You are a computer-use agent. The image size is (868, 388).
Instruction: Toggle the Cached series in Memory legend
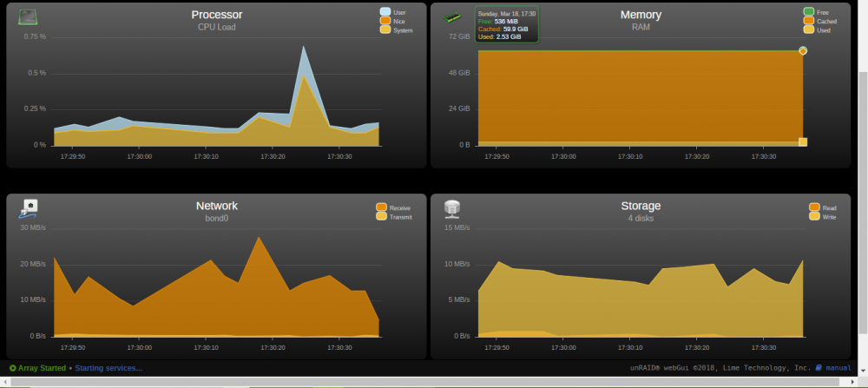[x=820, y=21]
